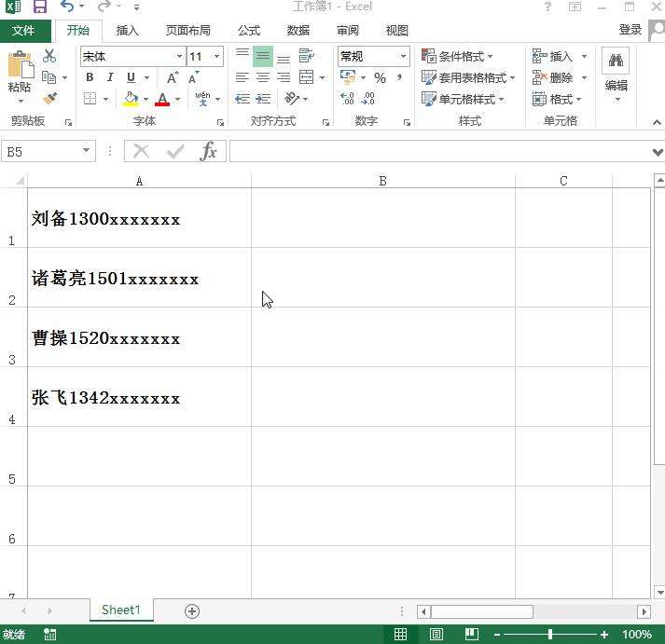The image size is (665, 644).
Task: Click the zoom slider handle
Action: [x=550, y=635]
